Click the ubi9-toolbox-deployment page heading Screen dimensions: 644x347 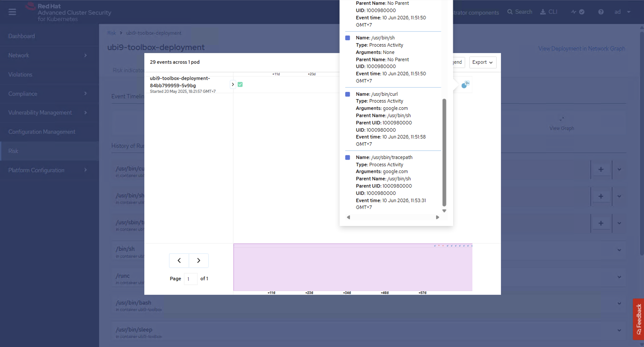[156, 47]
